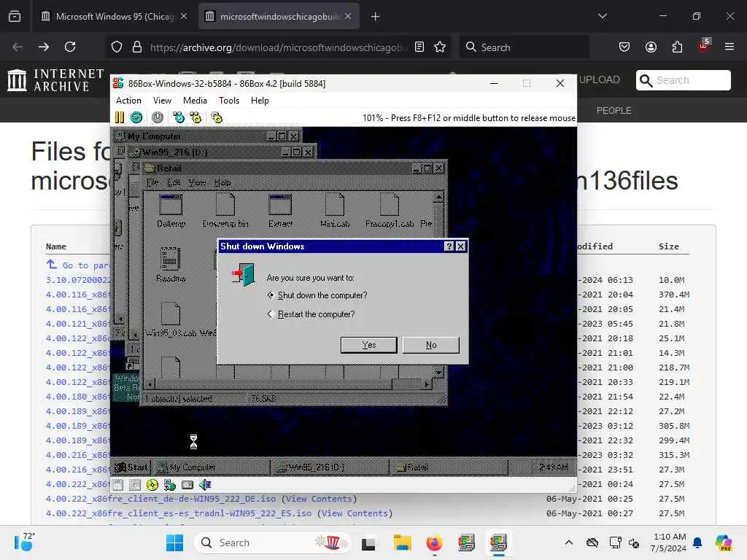Image resolution: width=747 pixels, height=560 pixels.
Task: Click Retail window horizontal scroll right arrow
Action: coord(427,384)
